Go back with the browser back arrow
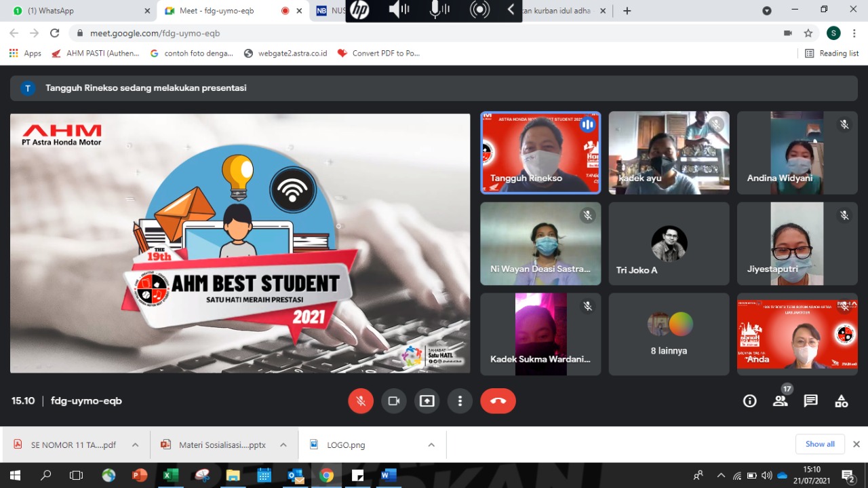The height and width of the screenshot is (488, 868). pyautogui.click(x=14, y=33)
